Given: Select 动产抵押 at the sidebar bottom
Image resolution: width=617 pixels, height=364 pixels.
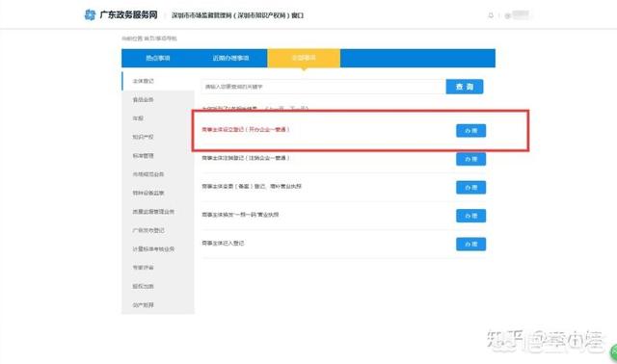Looking at the screenshot, I should coord(144,305).
